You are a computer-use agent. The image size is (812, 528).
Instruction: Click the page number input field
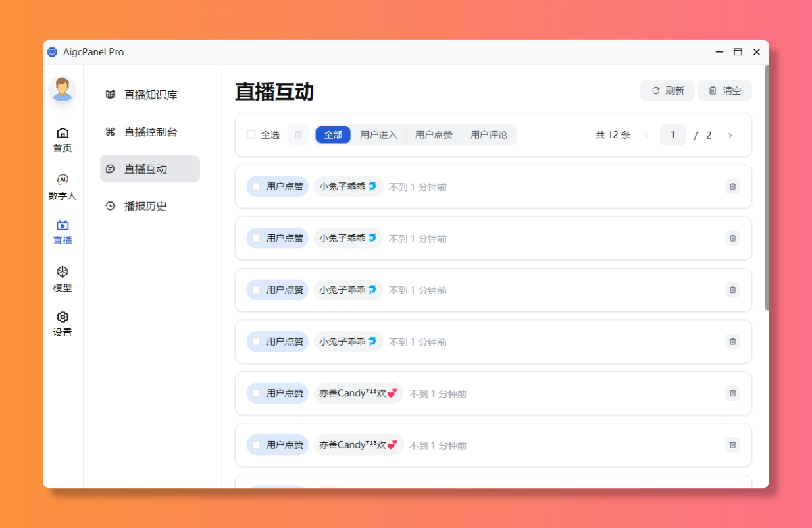coord(673,135)
